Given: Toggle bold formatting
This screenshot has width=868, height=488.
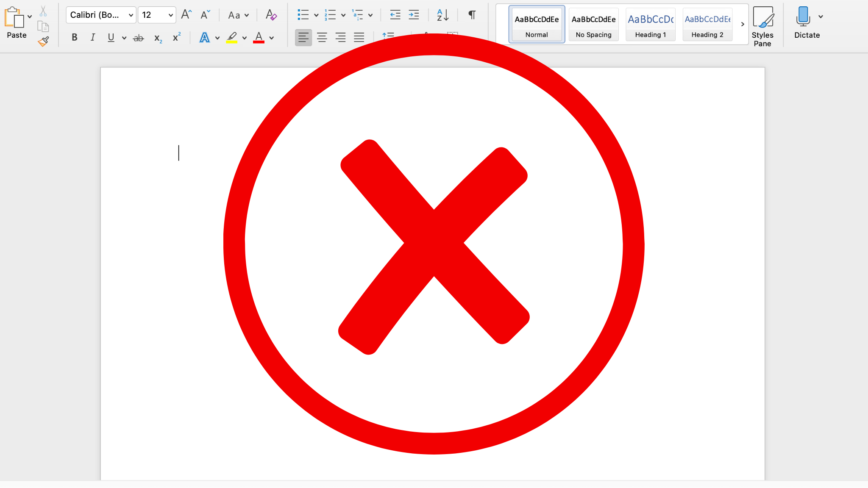Looking at the screenshot, I should [75, 38].
